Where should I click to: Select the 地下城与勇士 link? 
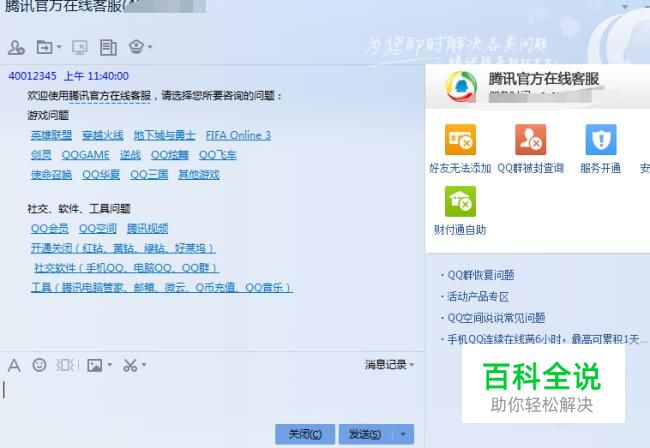point(164,135)
